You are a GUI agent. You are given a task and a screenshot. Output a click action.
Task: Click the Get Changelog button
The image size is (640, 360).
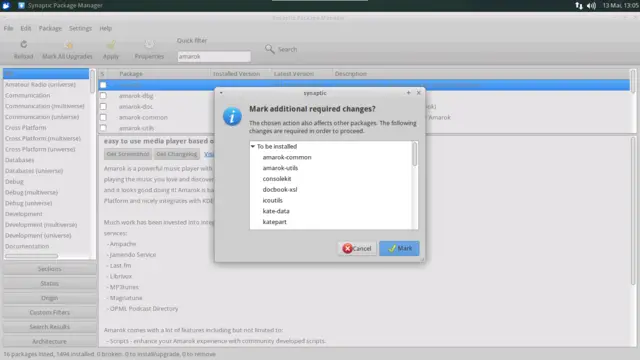click(176, 154)
